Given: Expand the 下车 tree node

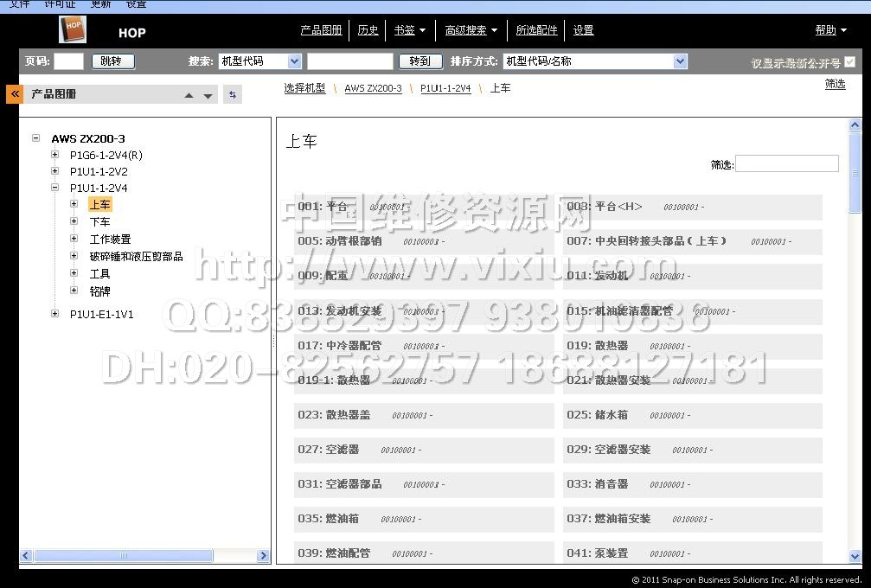Looking at the screenshot, I should 74,222.
